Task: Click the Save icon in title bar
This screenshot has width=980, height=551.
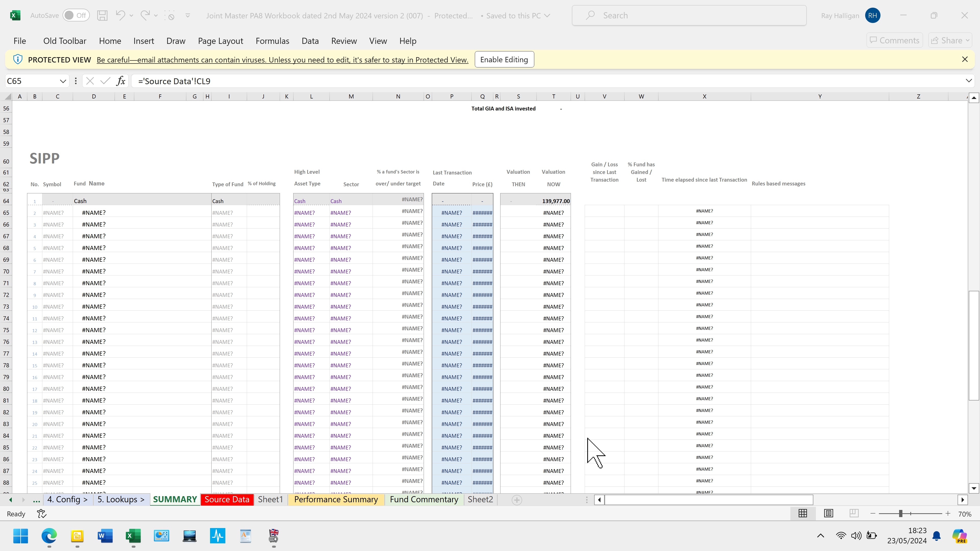Action: [102, 16]
